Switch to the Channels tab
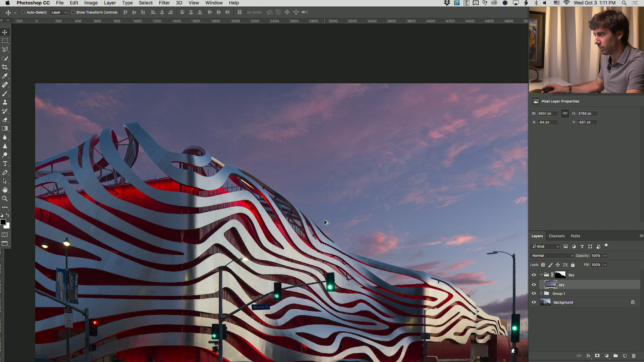The height and width of the screenshot is (362, 644). (x=556, y=236)
